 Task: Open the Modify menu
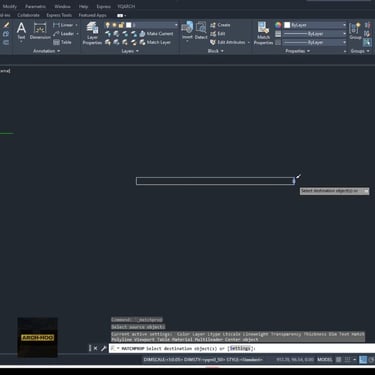(10, 6)
